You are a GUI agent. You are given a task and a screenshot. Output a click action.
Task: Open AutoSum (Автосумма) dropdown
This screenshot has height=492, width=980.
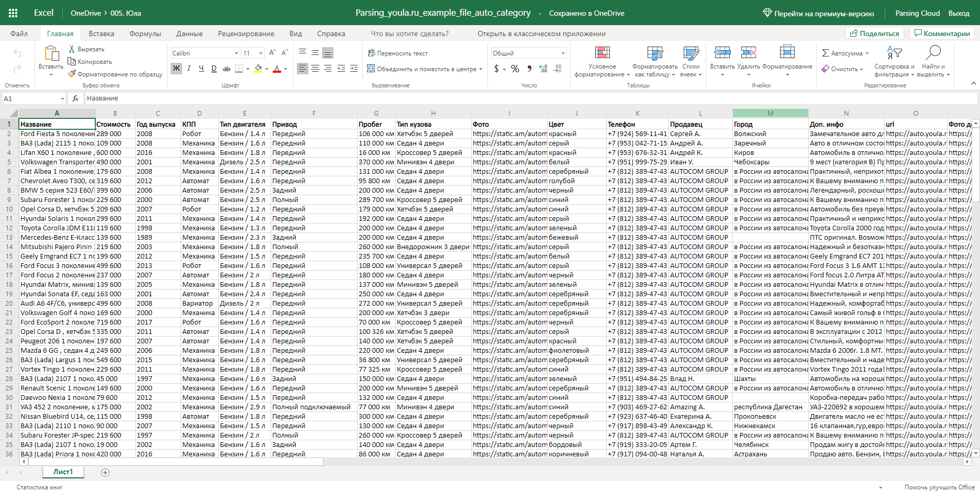pos(845,53)
